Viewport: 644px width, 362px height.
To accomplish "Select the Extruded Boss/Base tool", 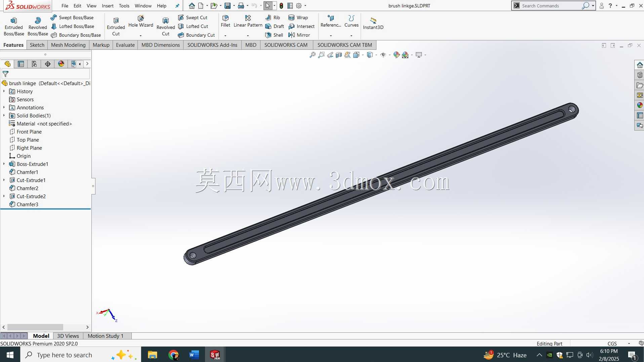I will [x=14, y=26].
